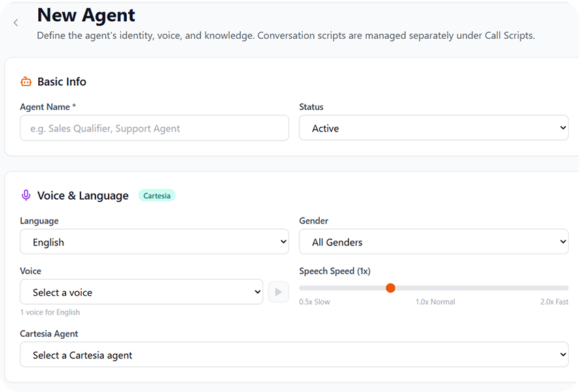Click the purple microphone Voice & Language icon

coord(26,195)
